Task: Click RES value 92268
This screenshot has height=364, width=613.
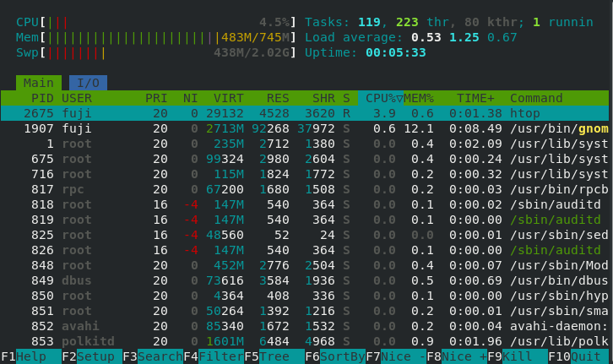Action: coord(270,128)
